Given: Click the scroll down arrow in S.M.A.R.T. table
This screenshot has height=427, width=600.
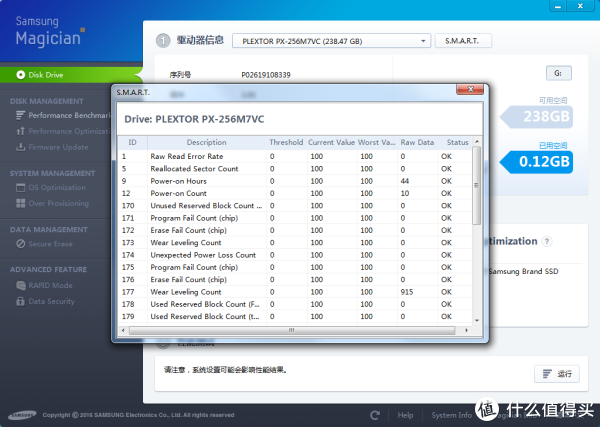Looking at the screenshot, I should point(477,320).
